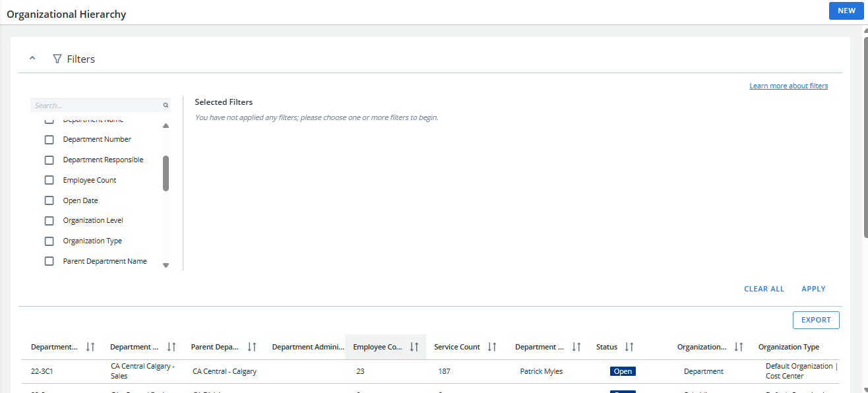Click the filter Search input field
Screen dimensions: 868x393
100,106
